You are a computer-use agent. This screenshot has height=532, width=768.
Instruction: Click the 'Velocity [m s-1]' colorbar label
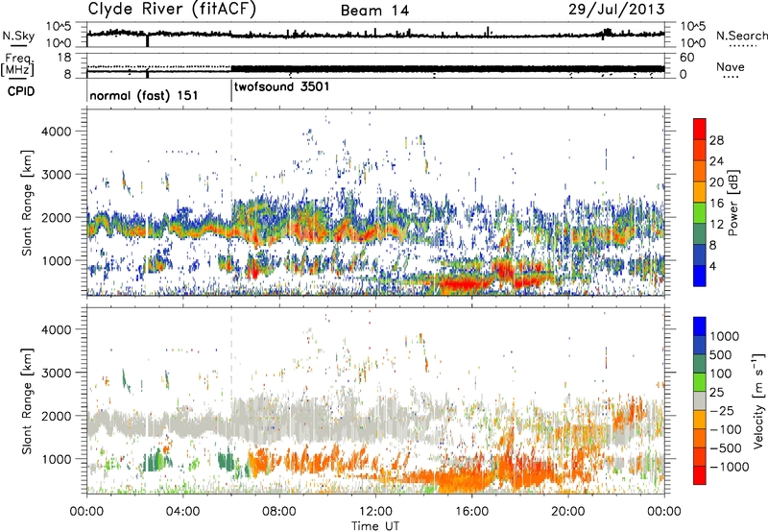point(758,400)
